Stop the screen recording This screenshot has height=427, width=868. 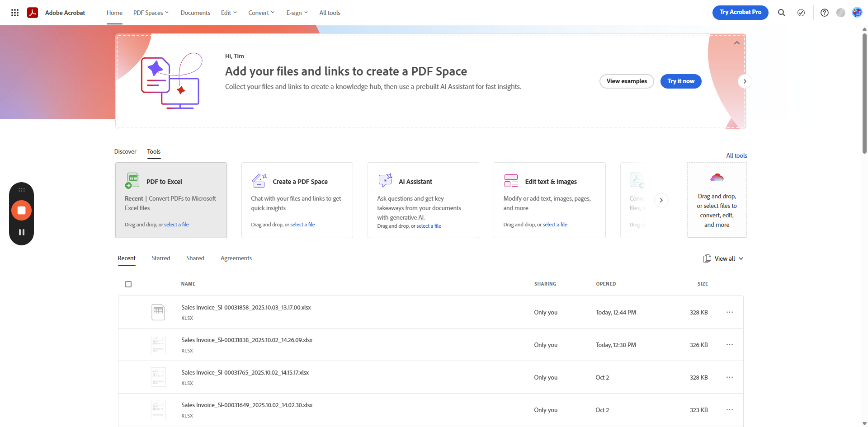21,211
